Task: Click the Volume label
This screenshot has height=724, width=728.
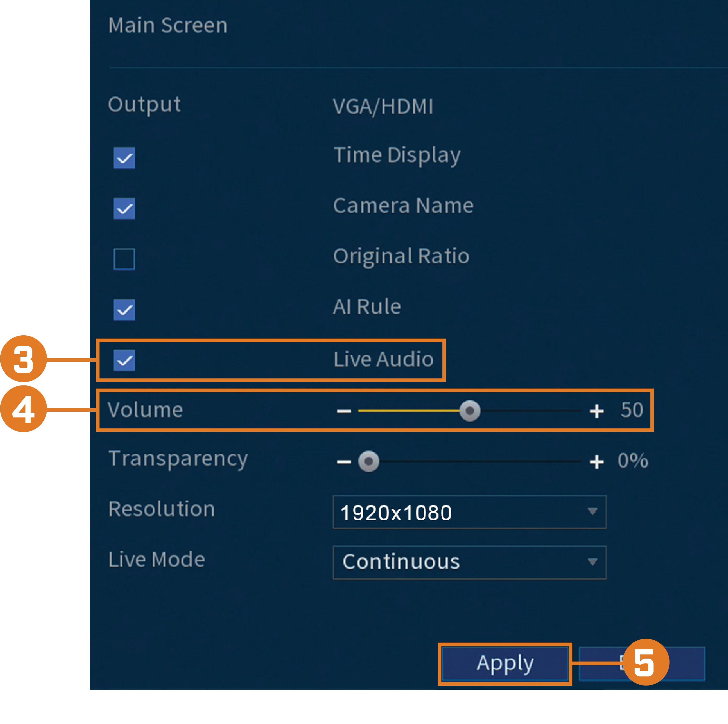Action: point(145,410)
